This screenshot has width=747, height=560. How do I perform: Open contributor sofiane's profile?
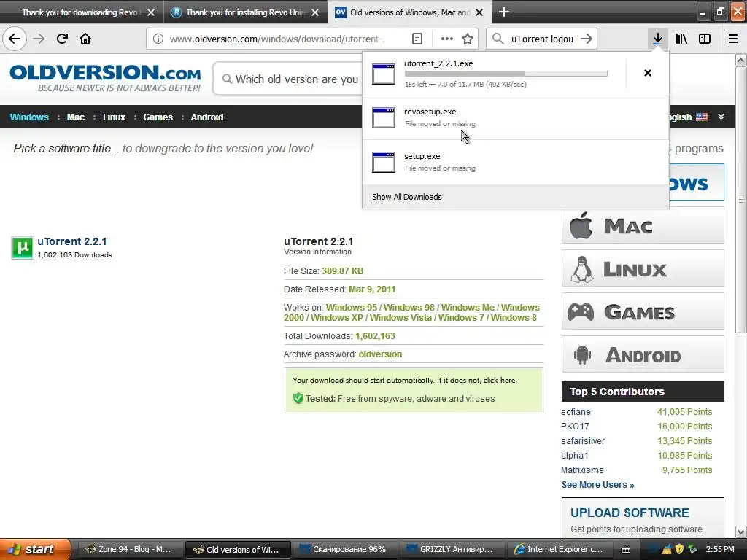click(576, 411)
